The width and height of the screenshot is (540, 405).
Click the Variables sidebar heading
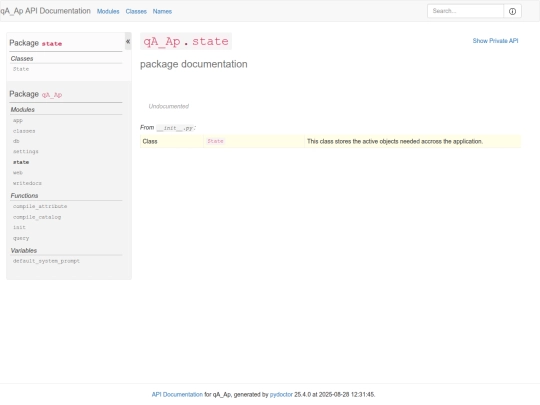24,251
